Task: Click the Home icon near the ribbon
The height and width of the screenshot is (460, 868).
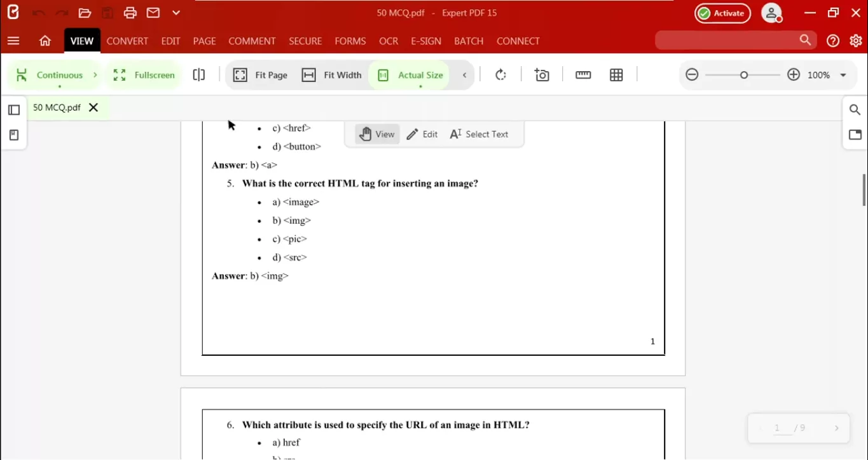Action: click(45, 41)
